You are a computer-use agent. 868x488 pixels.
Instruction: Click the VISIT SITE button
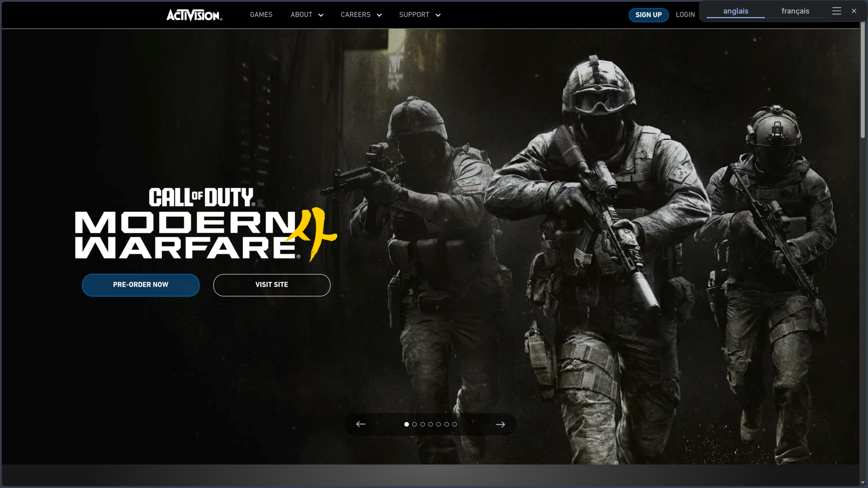pyautogui.click(x=272, y=285)
